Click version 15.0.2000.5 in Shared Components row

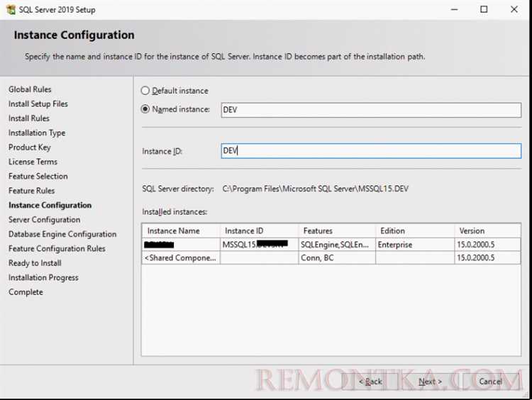(487, 258)
